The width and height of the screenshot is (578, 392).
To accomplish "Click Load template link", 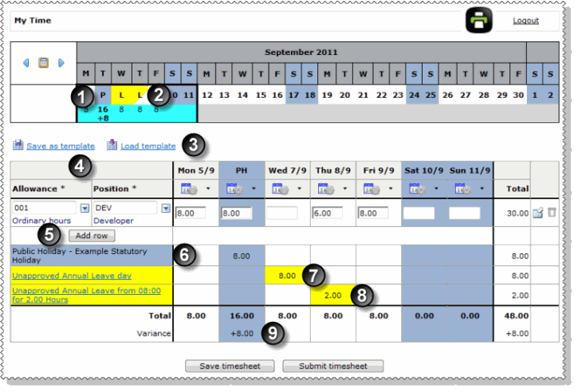I will [x=148, y=147].
